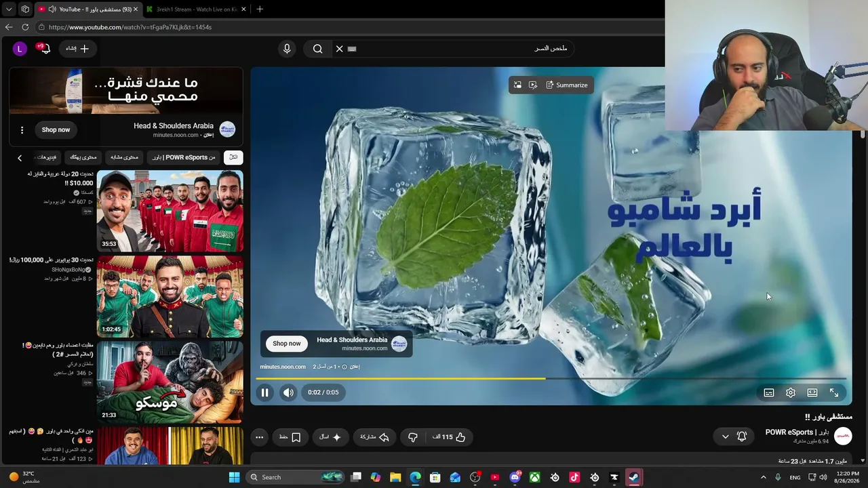Image resolution: width=868 pixels, height=488 pixels.
Task: Click the Windows taskbar Search box
Action: click(295, 477)
